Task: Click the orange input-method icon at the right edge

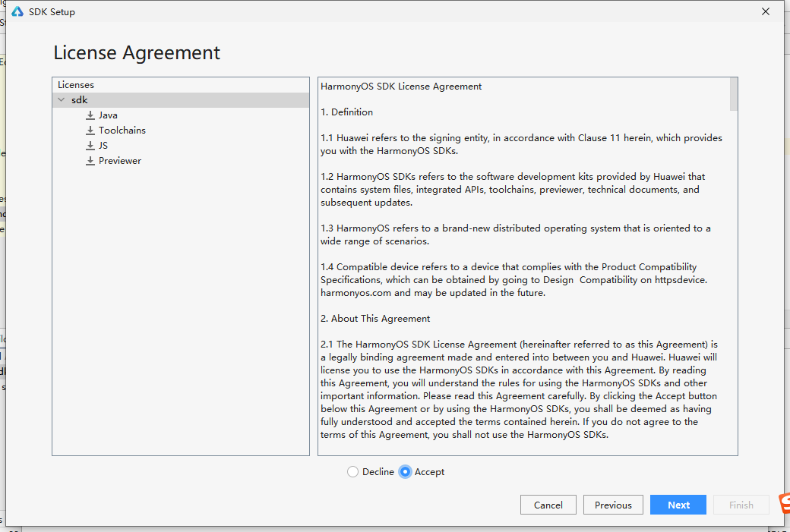Action: (785, 504)
